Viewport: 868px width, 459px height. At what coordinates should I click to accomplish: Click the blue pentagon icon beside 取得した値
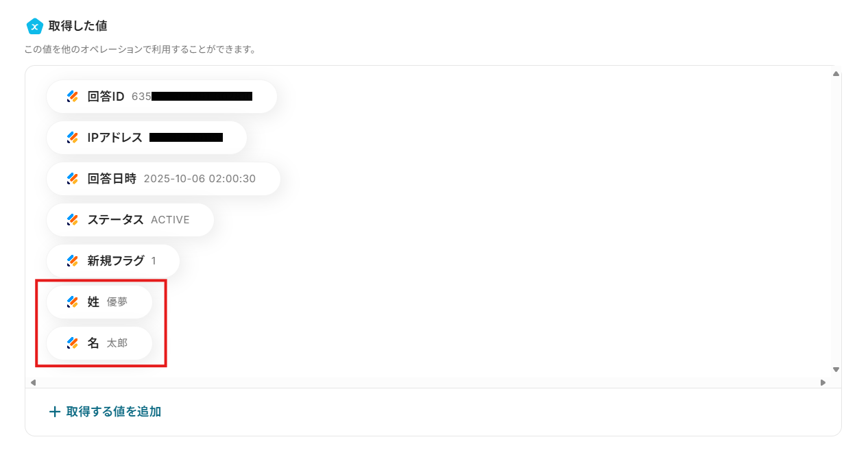click(x=34, y=26)
